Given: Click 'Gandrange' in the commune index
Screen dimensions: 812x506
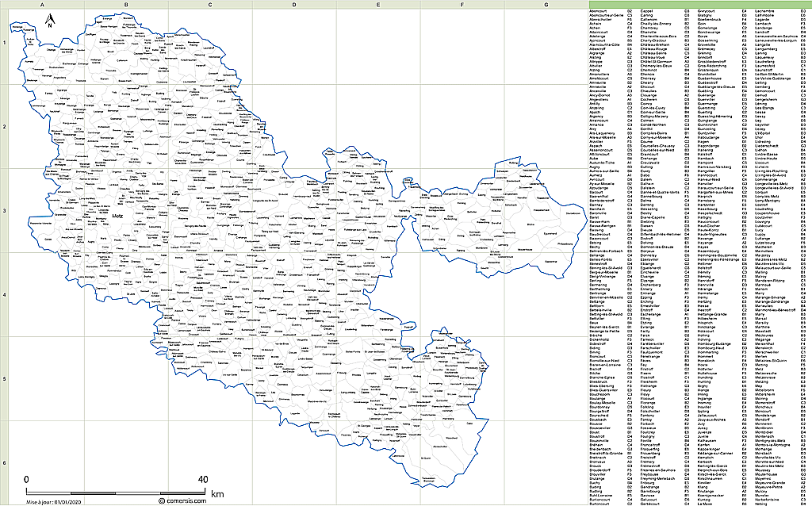Looking at the screenshot, I should [x=650, y=487].
